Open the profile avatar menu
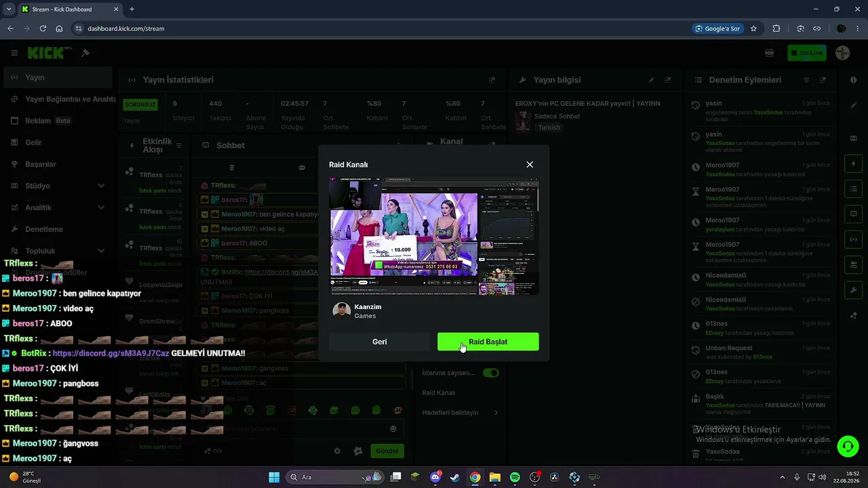 [843, 53]
